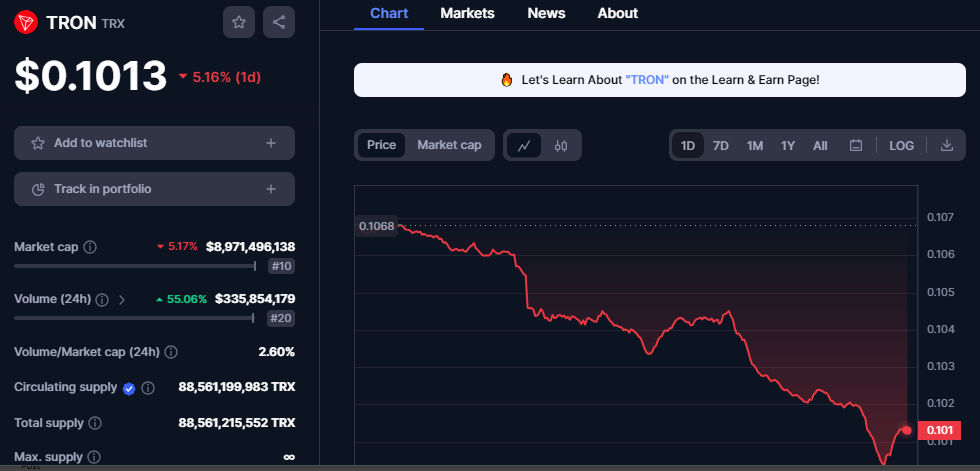Image resolution: width=980 pixels, height=471 pixels.
Task: Select the 7D time range
Action: click(x=721, y=146)
